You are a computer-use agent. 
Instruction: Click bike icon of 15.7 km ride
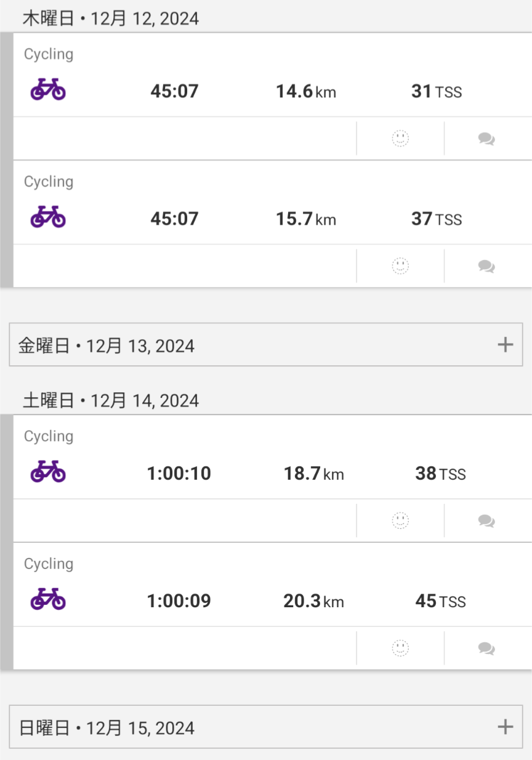pyautogui.click(x=48, y=217)
